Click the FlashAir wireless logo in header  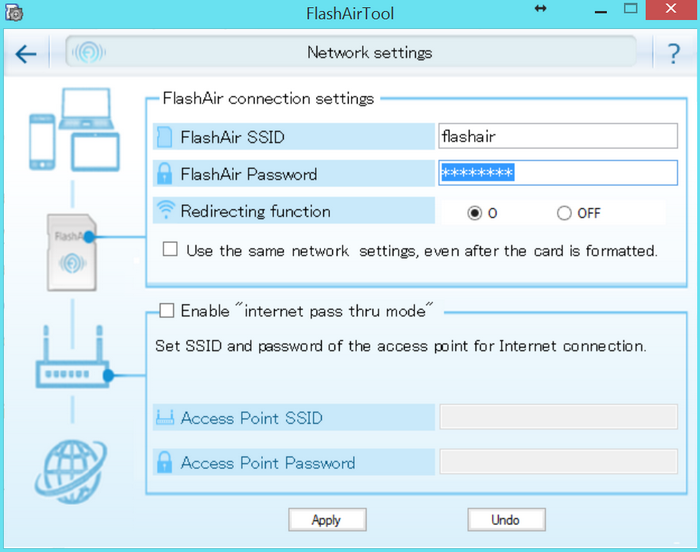[x=89, y=53]
